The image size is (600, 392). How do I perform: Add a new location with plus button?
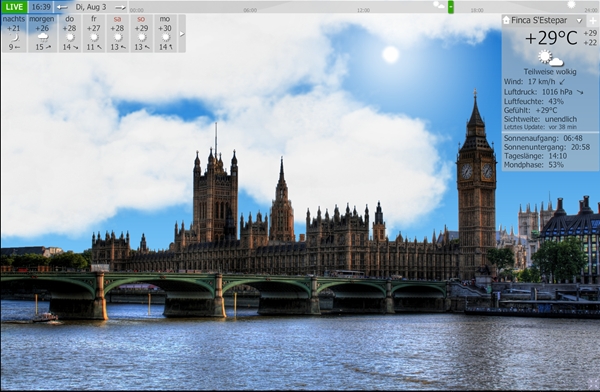coord(593,21)
